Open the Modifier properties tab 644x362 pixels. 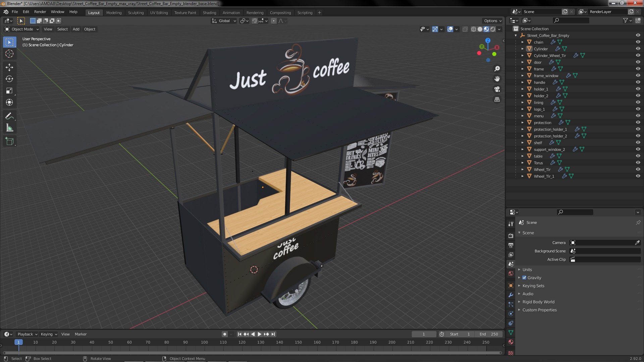511,295
